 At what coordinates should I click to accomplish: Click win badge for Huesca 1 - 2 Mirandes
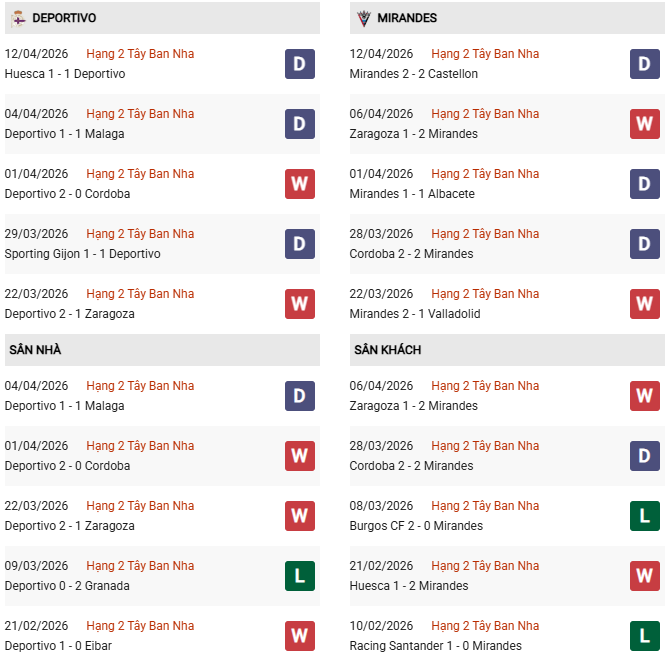tap(645, 576)
